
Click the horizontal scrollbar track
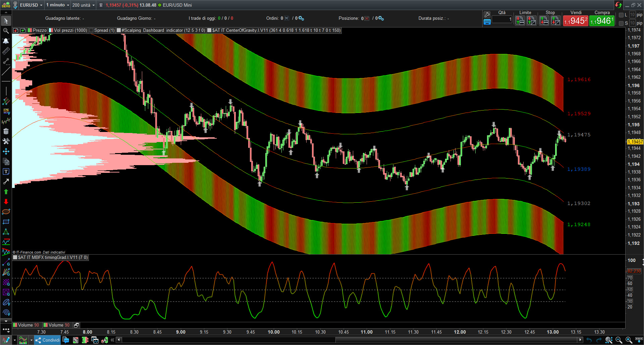pos(349,340)
